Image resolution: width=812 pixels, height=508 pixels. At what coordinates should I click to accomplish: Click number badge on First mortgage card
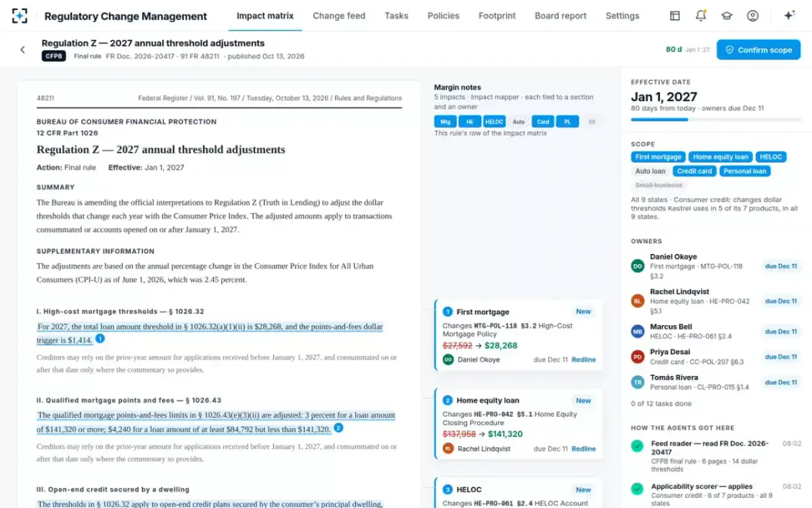pyautogui.click(x=447, y=312)
